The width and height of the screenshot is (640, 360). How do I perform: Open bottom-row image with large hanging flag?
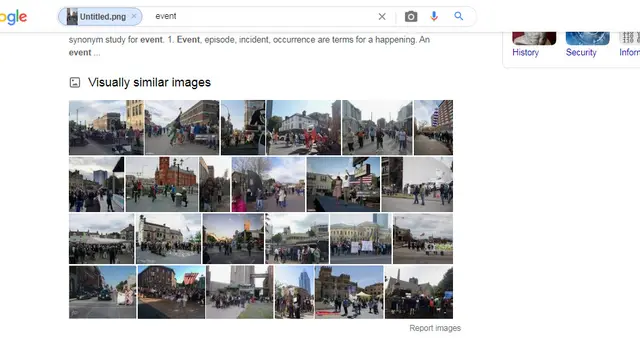click(171, 292)
